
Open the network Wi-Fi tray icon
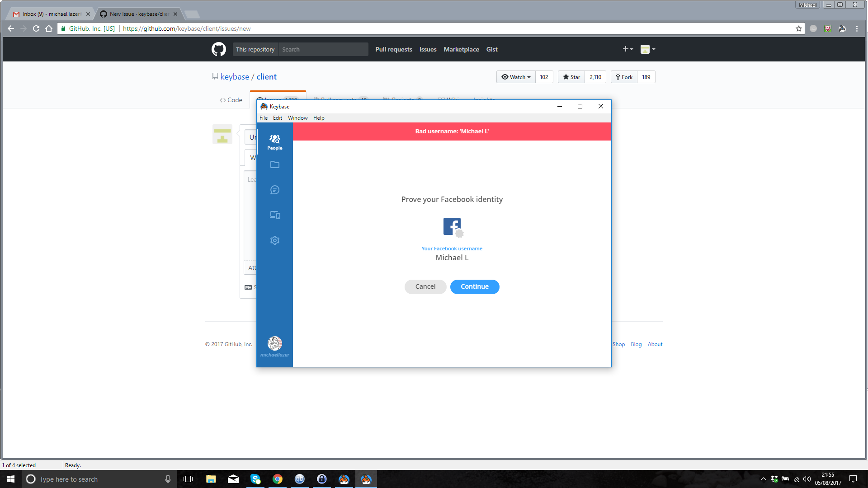[797, 479]
